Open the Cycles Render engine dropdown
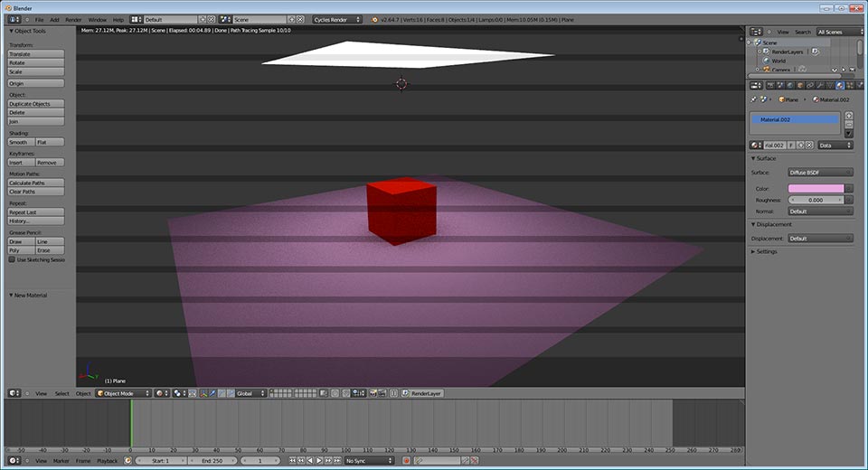This screenshot has height=470, width=868. (x=337, y=19)
